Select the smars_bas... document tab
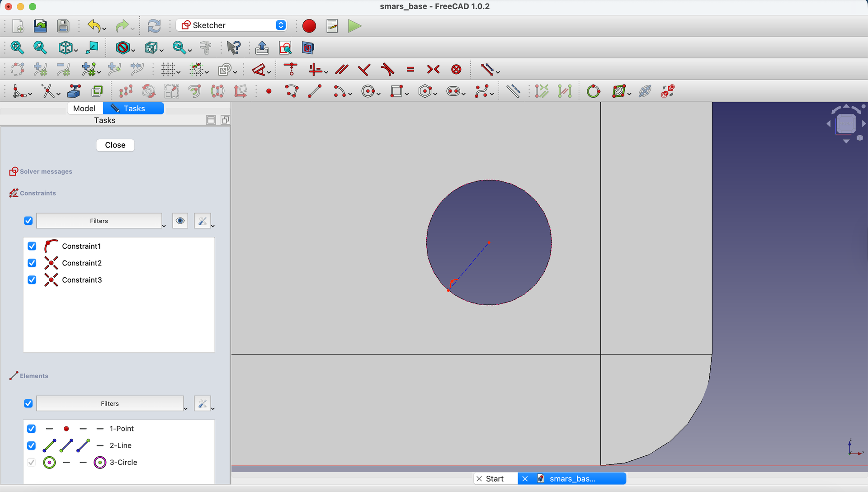Image resolution: width=868 pixels, height=492 pixels. [572, 479]
